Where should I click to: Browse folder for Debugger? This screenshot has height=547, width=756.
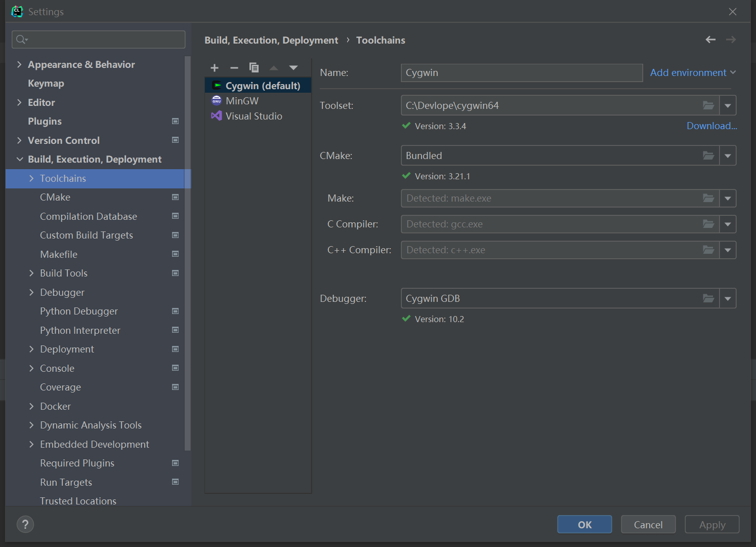click(708, 298)
